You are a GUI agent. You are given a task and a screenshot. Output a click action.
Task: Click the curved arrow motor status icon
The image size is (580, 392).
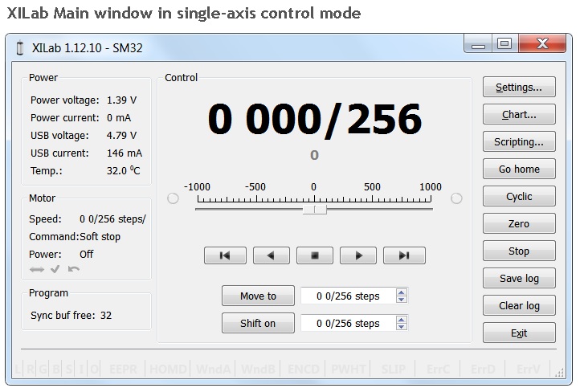point(74,269)
